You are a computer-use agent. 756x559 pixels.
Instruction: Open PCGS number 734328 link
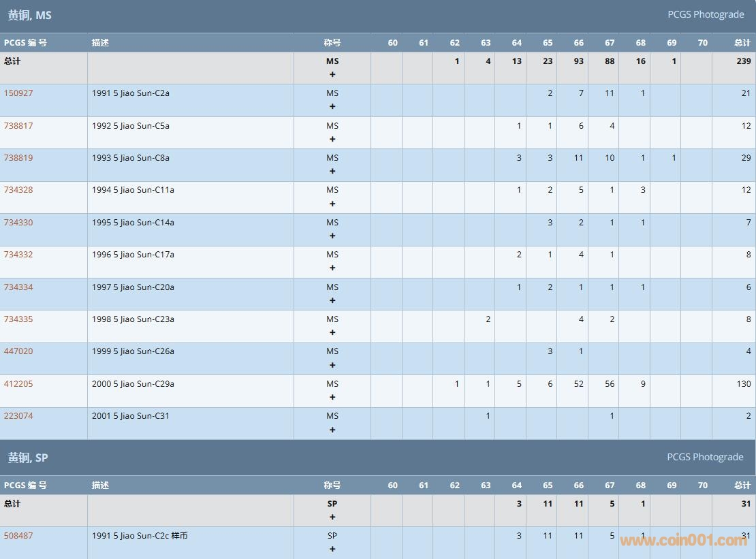pyautogui.click(x=18, y=190)
